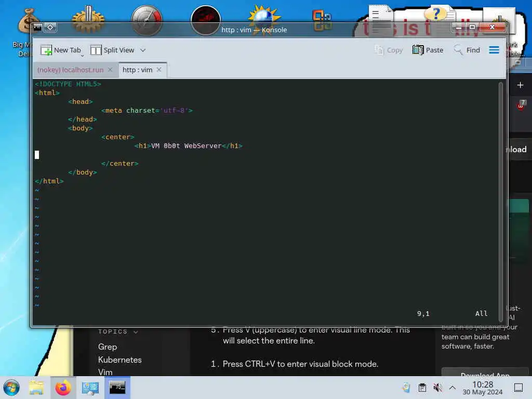Click the </center> closing tag line
This screenshot has height=399, width=532.
pyautogui.click(x=120, y=164)
